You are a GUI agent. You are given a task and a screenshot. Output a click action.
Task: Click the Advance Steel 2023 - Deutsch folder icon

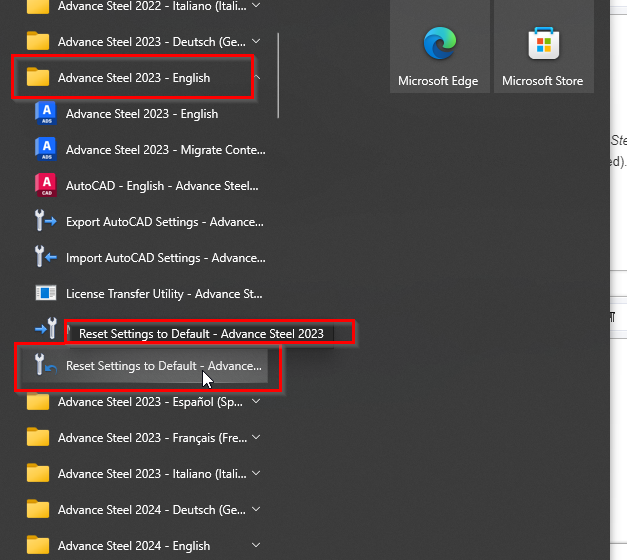click(38, 41)
